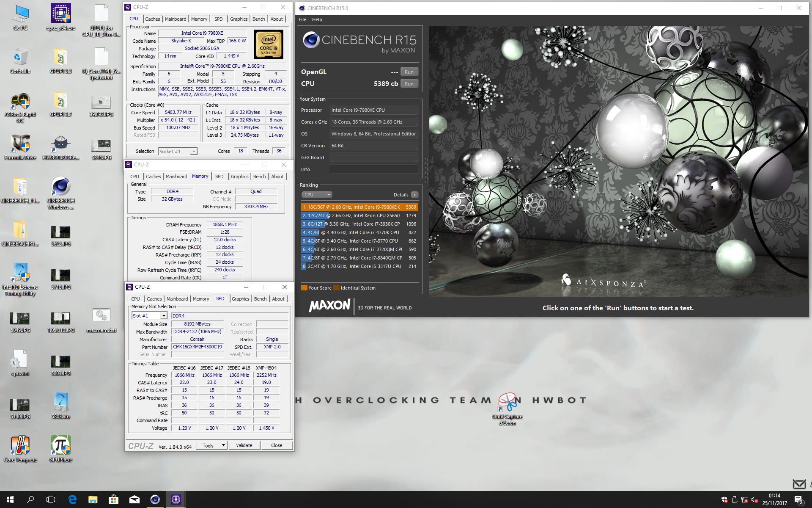Open cpuz.ini file icon
The image size is (812, 508).
coord(20,363)
